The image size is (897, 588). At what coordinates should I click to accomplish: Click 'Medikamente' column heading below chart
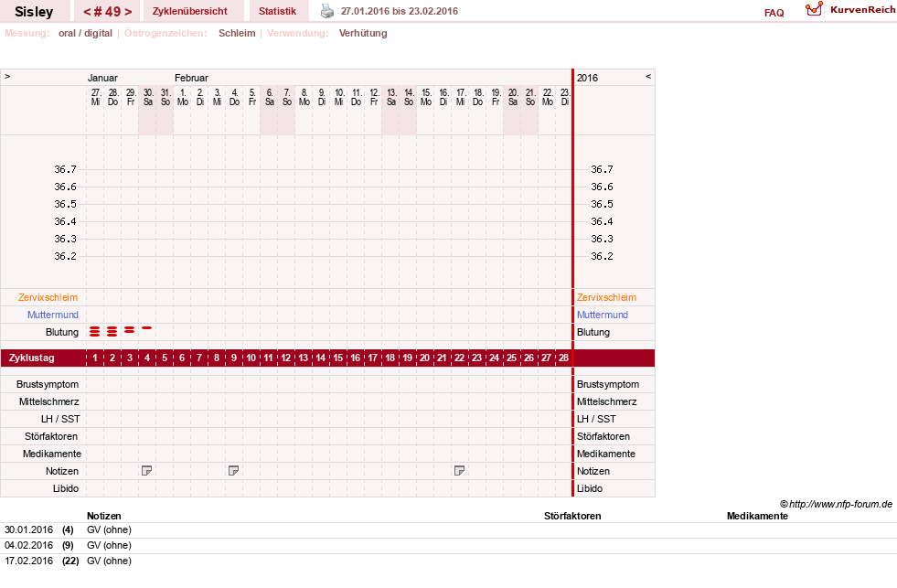757,516
